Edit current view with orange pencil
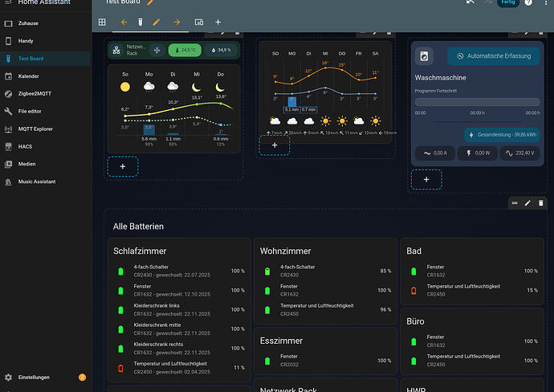Viewport: 554px width, 392px height. (x=157, y=22)
